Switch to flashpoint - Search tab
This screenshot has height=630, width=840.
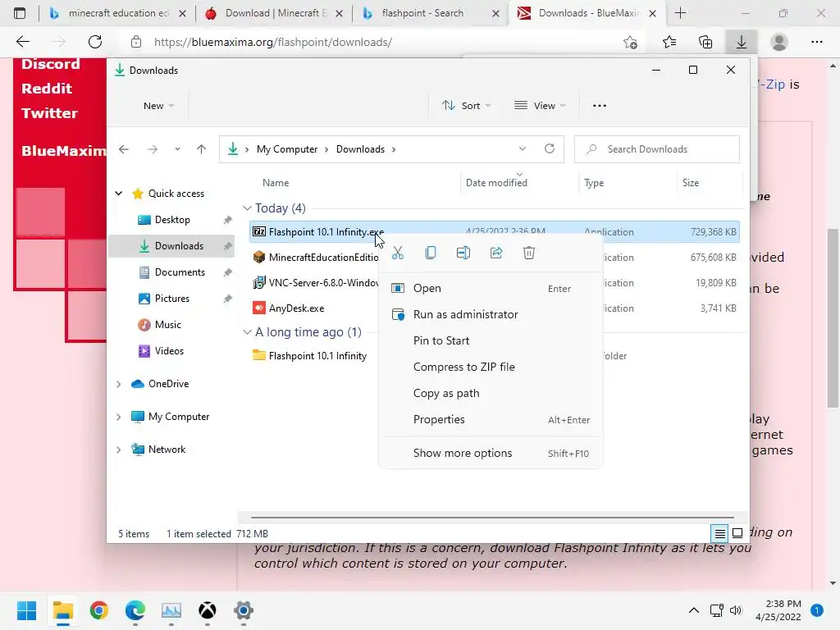click(431, 13)
